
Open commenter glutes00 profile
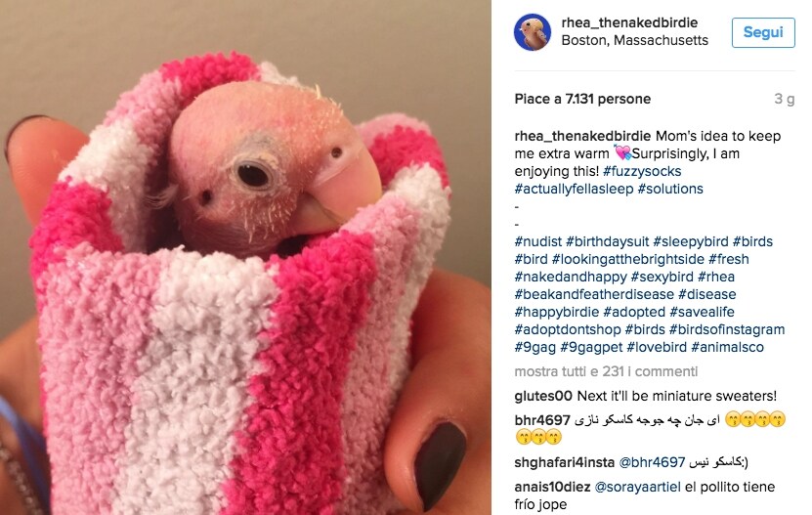tap(543, 397)
